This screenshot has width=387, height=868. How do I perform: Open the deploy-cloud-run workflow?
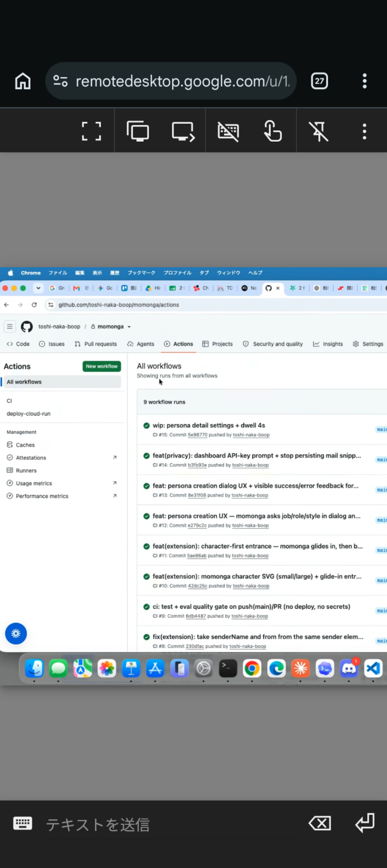[x=28, y=414]
